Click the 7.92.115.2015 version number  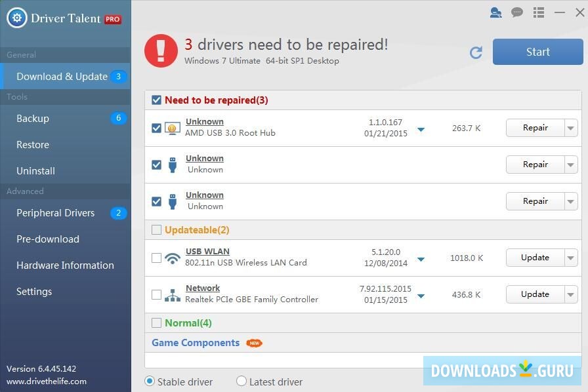tap(385, 289)
